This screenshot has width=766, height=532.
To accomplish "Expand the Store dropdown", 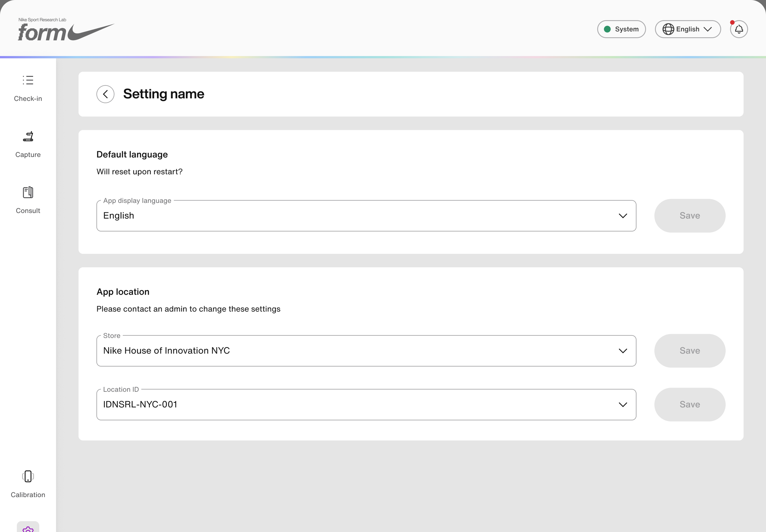I will [x=366, y=351].
